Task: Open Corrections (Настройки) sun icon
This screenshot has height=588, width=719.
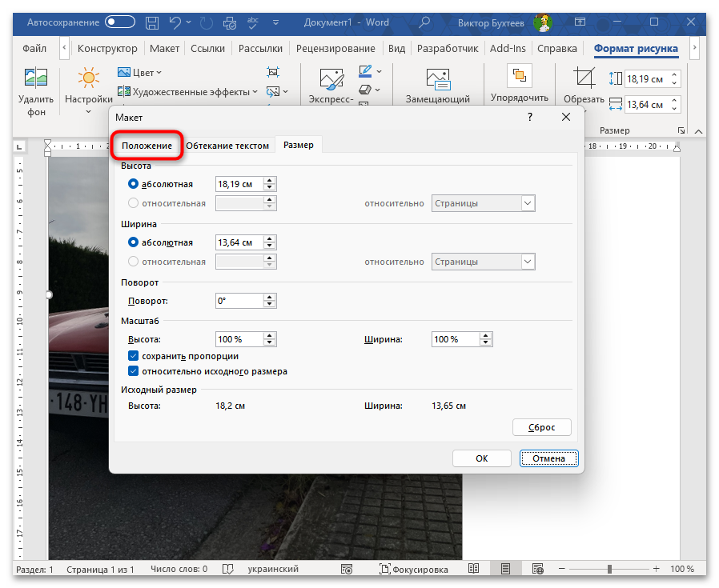Action: point(89,78)
